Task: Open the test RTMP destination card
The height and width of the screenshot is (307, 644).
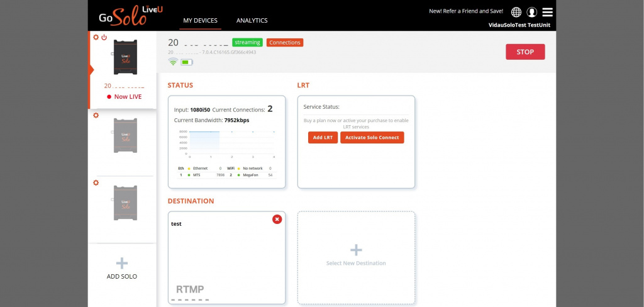Action: [226, 258]
